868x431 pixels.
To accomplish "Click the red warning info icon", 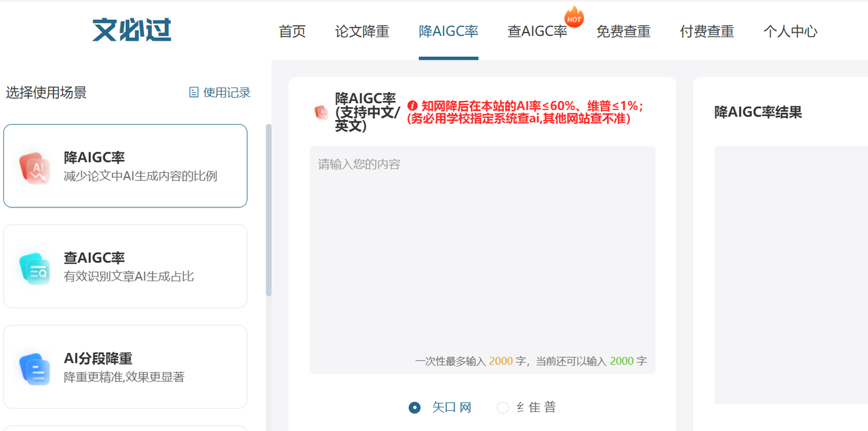I will 412,106.
